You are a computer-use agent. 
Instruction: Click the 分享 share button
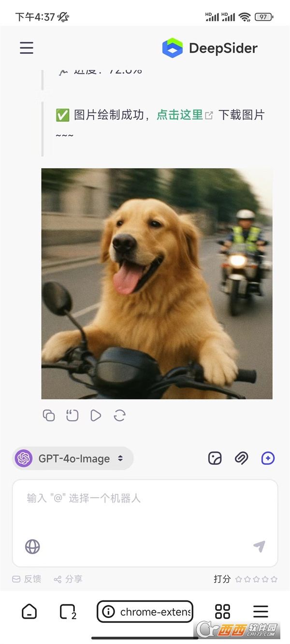(x=68, y=579)
